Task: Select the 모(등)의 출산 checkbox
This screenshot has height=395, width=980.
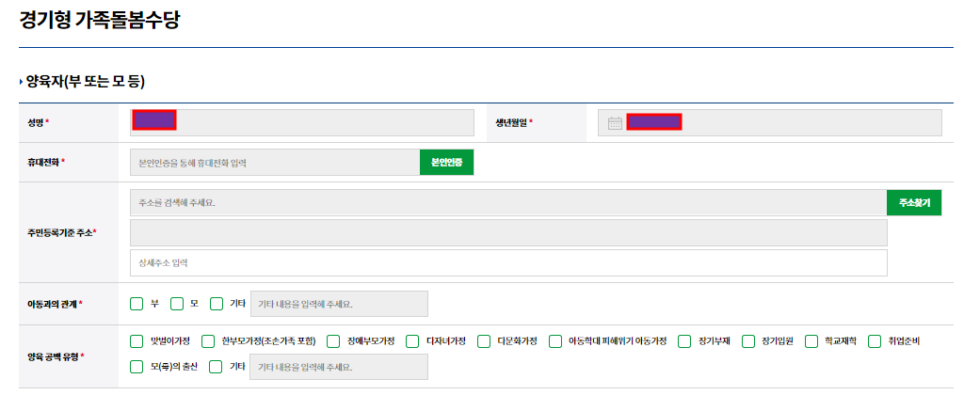Action: point(137,367)
